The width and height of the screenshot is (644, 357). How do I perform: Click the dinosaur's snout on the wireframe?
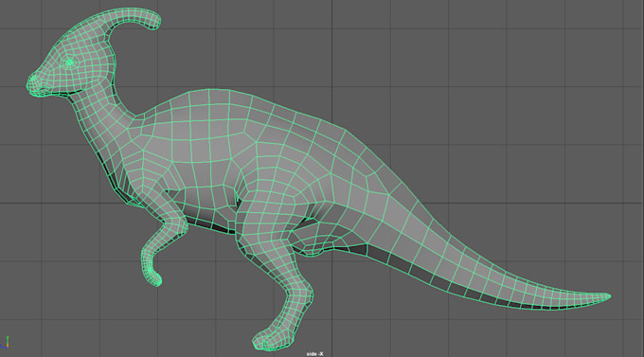37,84
